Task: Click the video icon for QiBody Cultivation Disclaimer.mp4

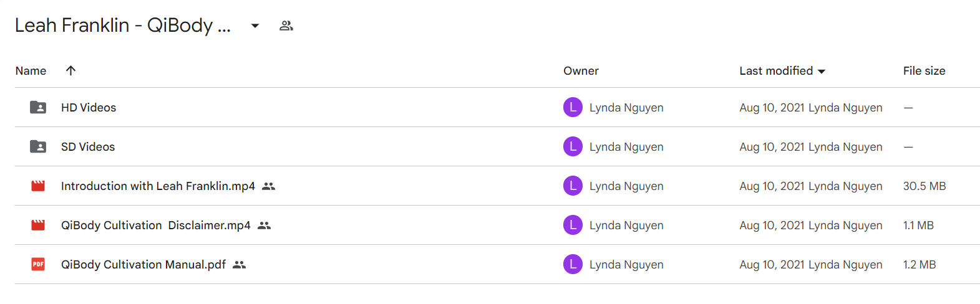Action: [38, 225]
